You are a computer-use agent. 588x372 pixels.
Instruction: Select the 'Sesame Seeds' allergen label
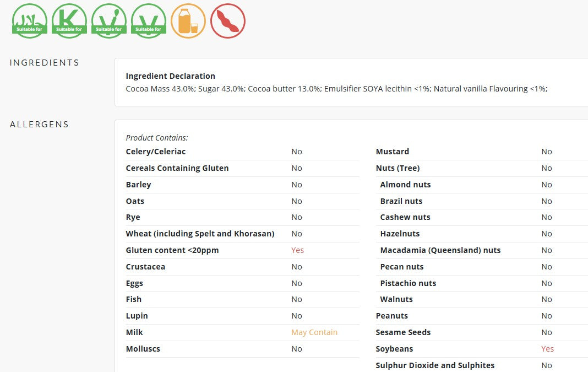[403, 332]
